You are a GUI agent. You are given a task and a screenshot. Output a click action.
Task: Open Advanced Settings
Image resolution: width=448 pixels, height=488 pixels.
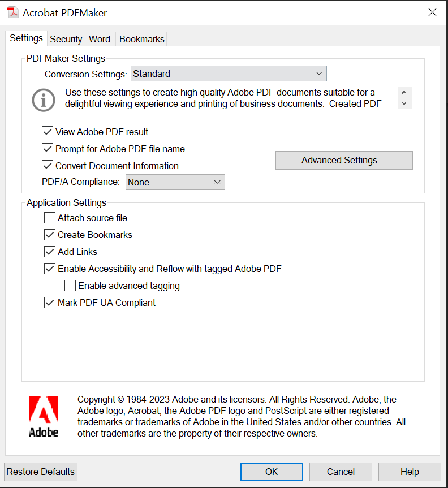[343, 160]
